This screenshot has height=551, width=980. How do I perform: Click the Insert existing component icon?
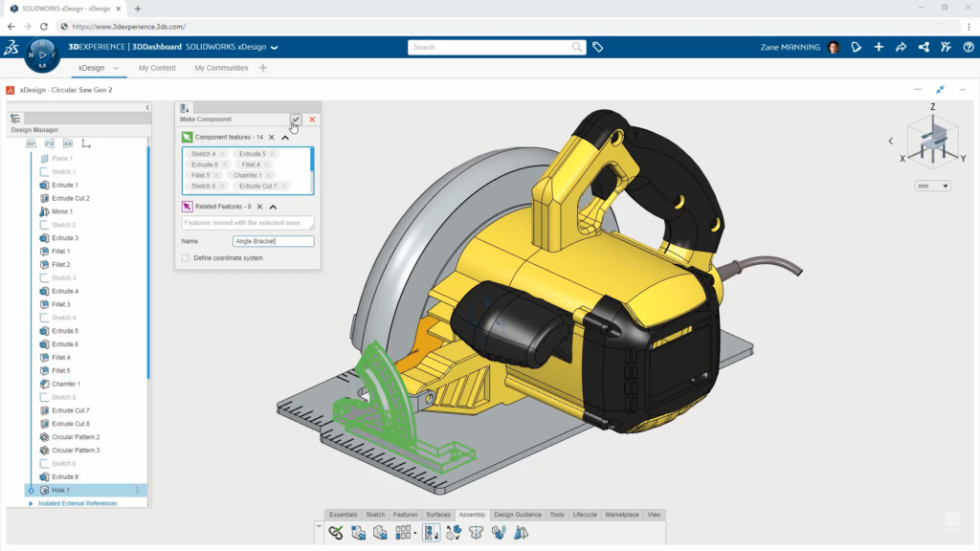click(x=380, y=533)
